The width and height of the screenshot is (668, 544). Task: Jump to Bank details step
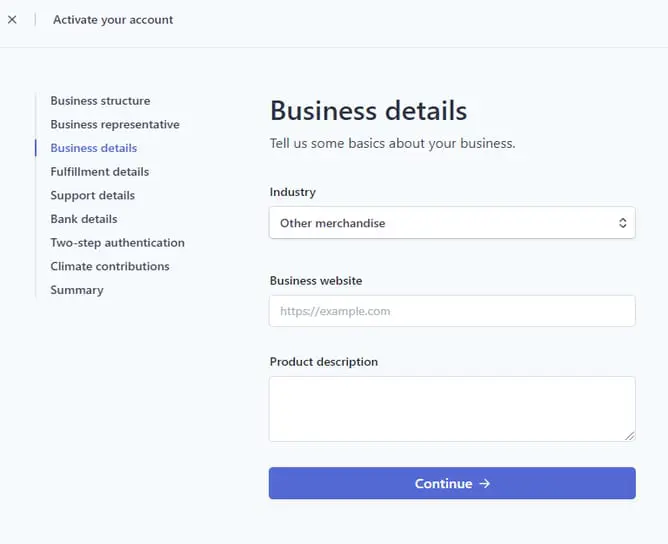point(84,219)
